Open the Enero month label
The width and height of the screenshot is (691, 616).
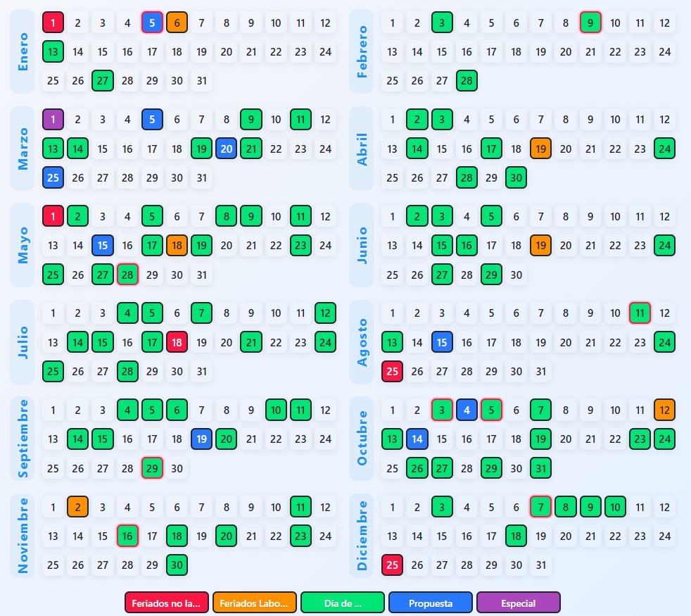23,51
